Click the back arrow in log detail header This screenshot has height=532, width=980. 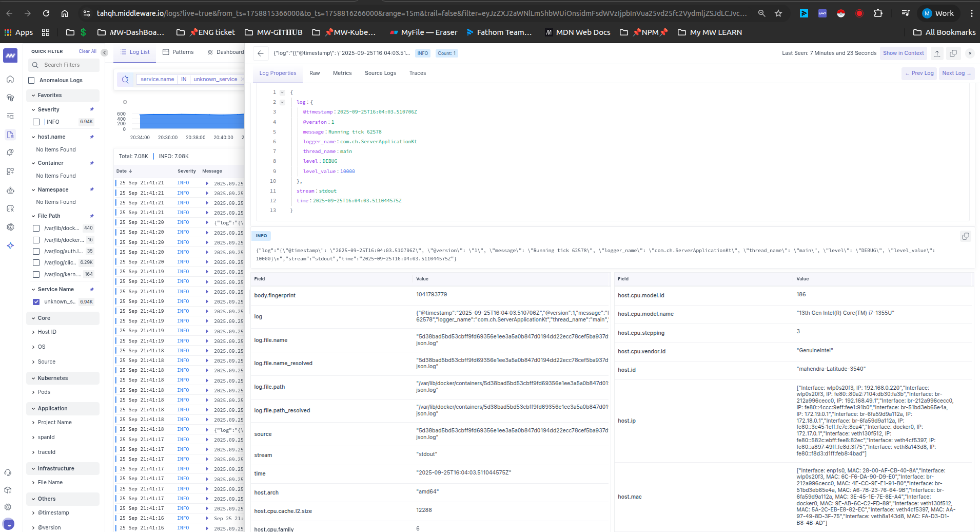tap(261, 53)
